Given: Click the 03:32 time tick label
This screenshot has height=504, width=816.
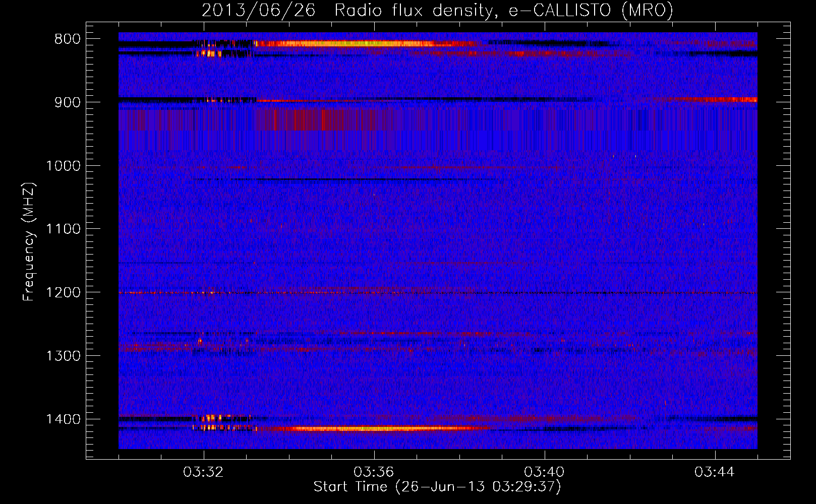Looking at the screenshot, I should pyautogui.click(x=203, y=472).
